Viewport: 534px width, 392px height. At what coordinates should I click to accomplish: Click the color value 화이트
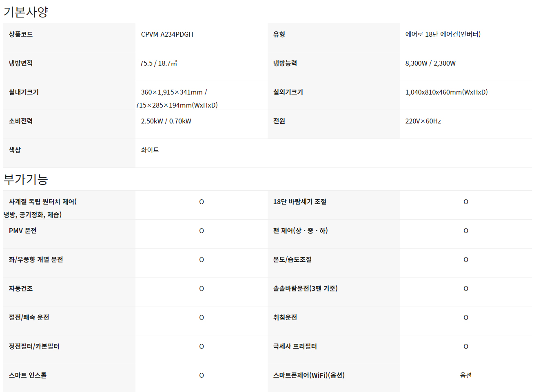pos(150,150)
